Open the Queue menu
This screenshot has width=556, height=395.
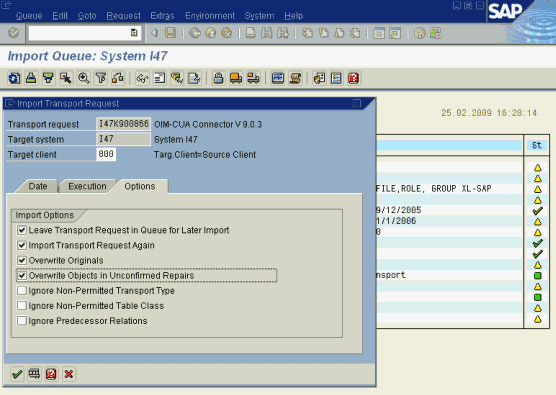(29, 16)
